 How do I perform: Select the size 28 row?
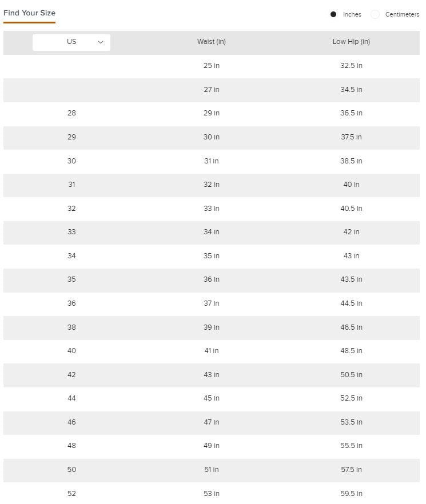tap(71, 113)
